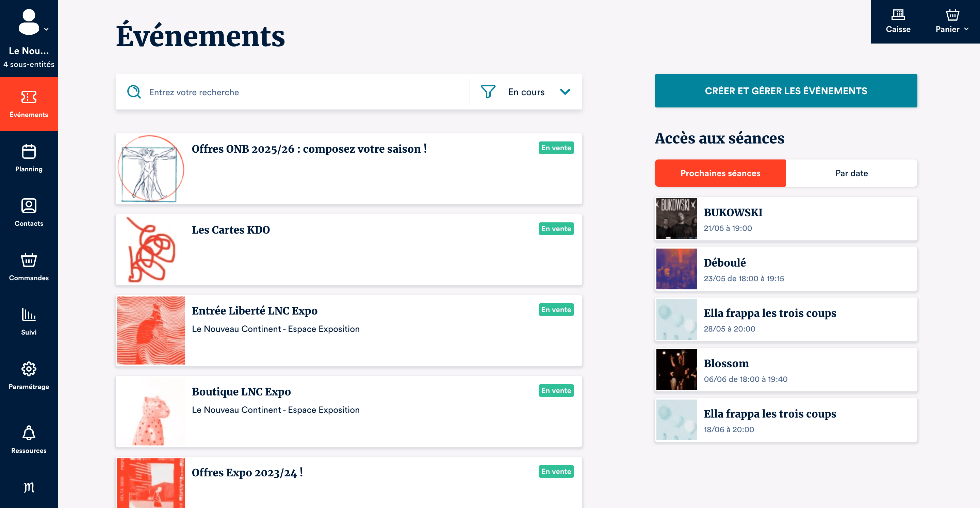Click Créer et gérer les événements
This screenshot has height=508, width=980.
(x=786, y=91)
